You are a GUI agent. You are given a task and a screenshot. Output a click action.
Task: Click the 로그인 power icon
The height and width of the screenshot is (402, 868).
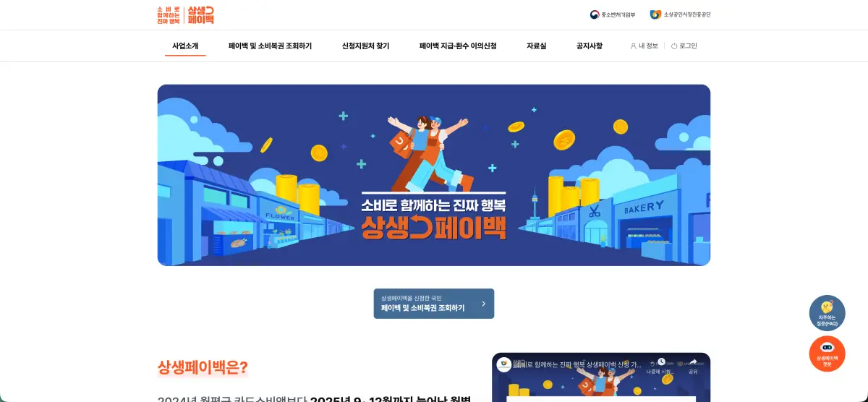pos(674,46)
